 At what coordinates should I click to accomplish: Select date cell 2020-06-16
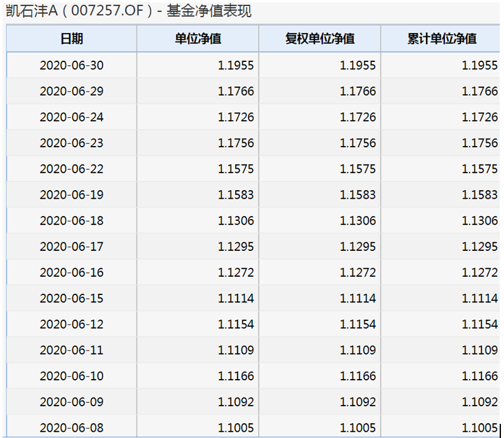[x=72, y=272]
